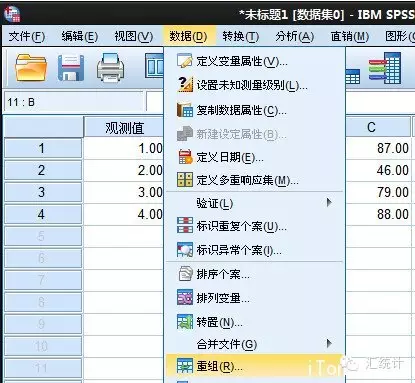The height and width of the screenshot is (383, 415).
Task: Open the 转换(T) menu
Action: point(241,36)
